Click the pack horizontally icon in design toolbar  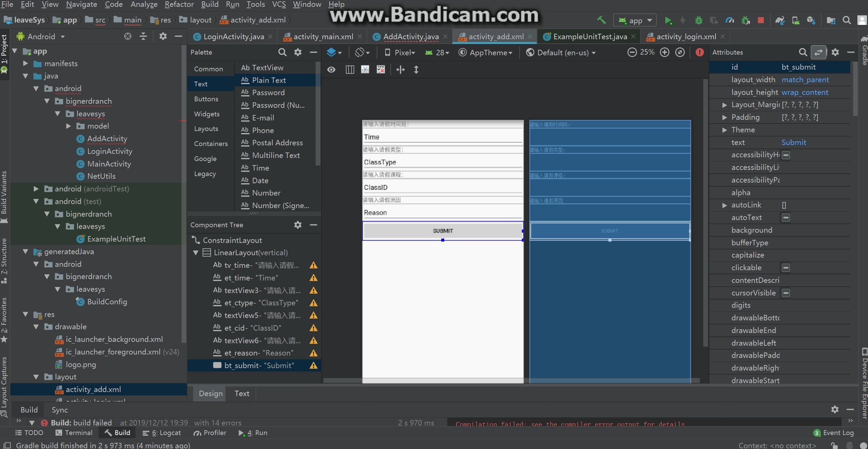[400, 70]
